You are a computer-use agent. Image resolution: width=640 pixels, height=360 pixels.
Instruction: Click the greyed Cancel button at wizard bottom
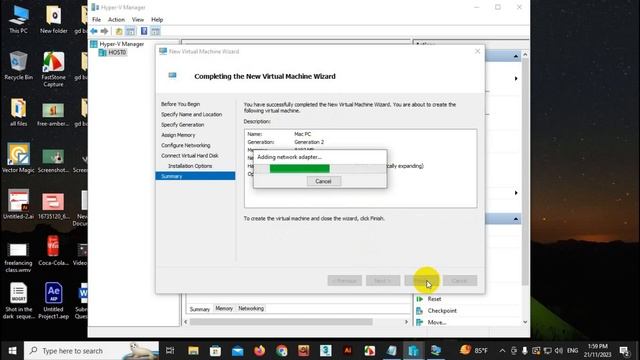[460, 281]
